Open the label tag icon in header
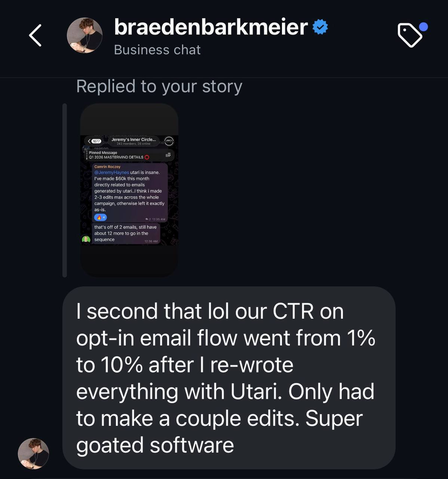 point(409,36)
